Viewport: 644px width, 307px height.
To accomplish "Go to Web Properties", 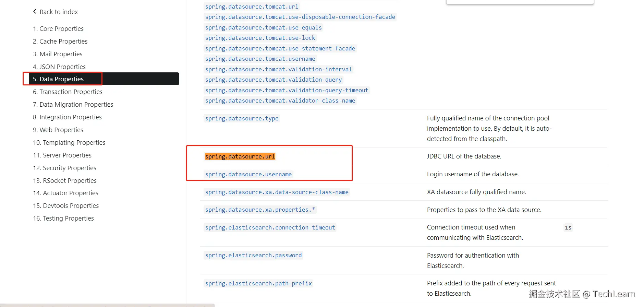I will [x=58, y=130].
